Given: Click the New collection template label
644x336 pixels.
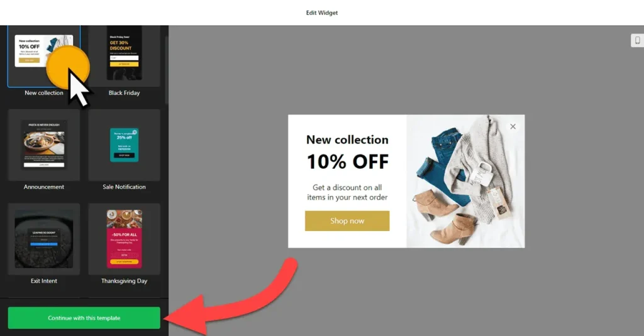Looking at the screenshot, I should (x=44, y=93).
